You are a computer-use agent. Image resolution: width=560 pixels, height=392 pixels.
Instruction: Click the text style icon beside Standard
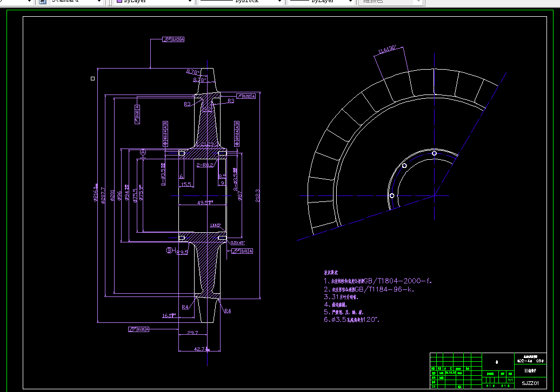[43, 2]
